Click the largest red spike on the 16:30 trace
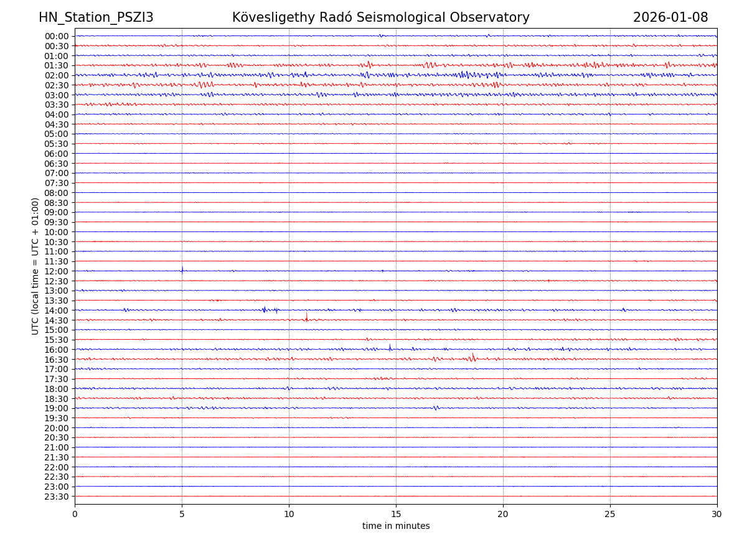747x560 pixels. [472, 357]
